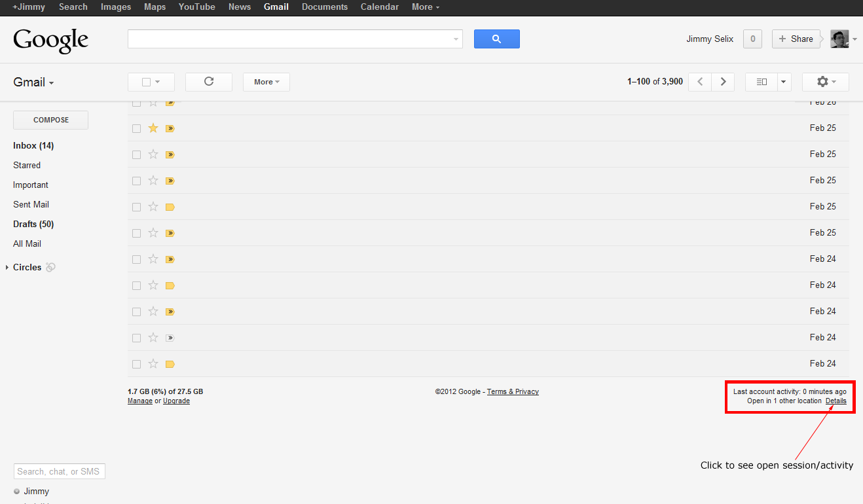863x504 pixels.
Task: Open Calendar in the top bar
Action: (380, 7)
